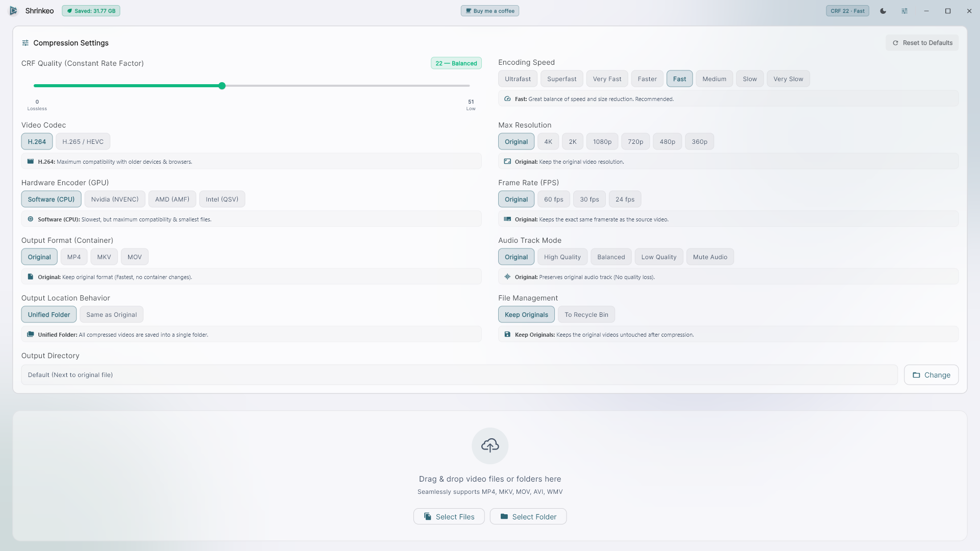Click the 22 — Balanced CRF label
The width and height of the screenshot is (980, 551).
point(456,63)
